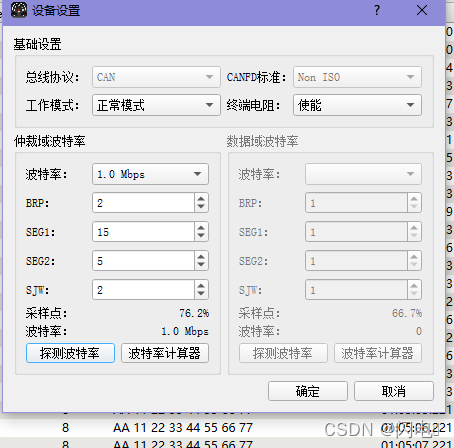Open the 工作模式 正常模式 dropdown
The height and width of the screenshot is (448, 454).
click(156, 105)
